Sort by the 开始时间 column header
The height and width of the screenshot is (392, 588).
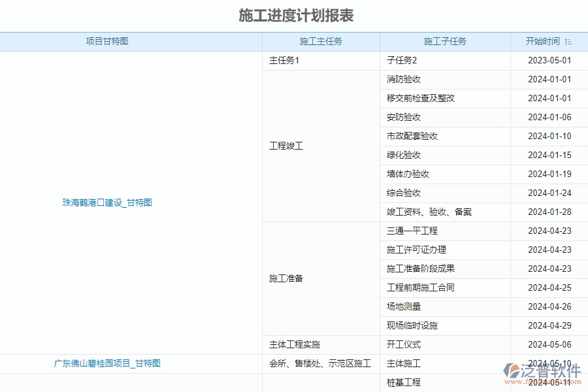pos(544,41)
